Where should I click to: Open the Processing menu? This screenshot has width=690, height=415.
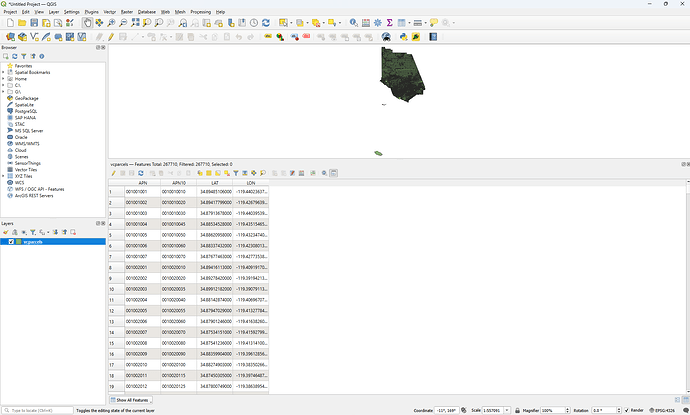pos(199,12)
